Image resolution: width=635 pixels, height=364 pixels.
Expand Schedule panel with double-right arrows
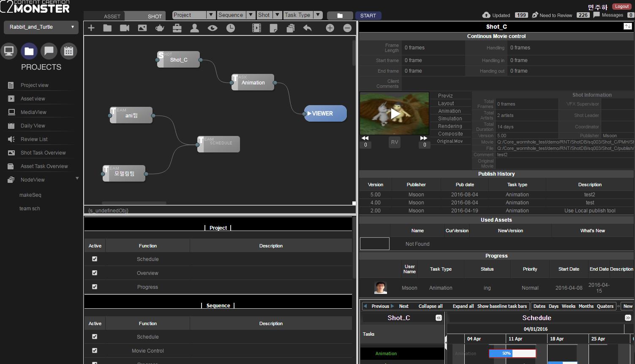pos(628,318)
